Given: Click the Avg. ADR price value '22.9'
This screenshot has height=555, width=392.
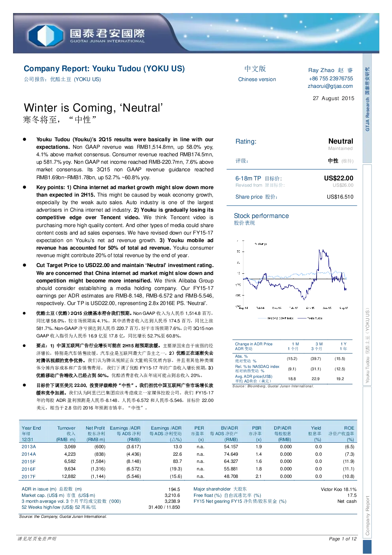Looking at the screenshot, I should point(315,379).
